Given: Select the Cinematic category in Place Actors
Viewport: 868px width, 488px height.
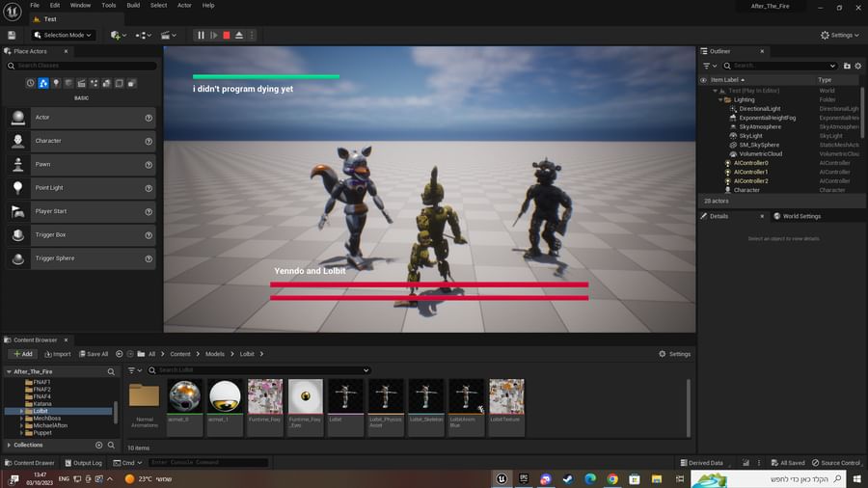Looking at the screenshot, I should pyautogui.click(x=81, y=83).
